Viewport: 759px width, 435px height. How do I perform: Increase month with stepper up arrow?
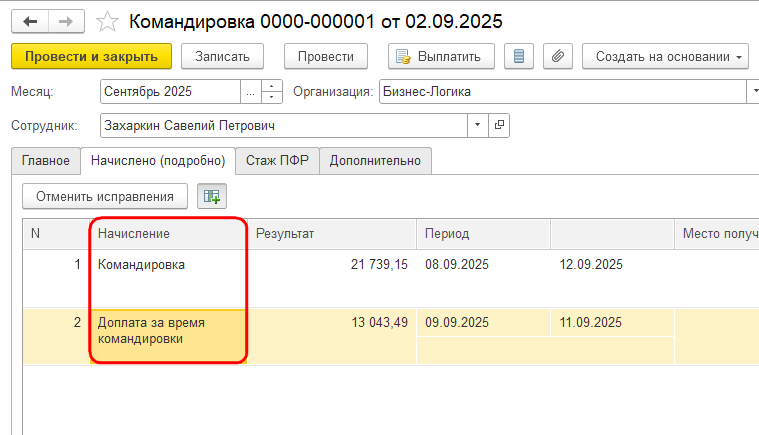(272, 86)
